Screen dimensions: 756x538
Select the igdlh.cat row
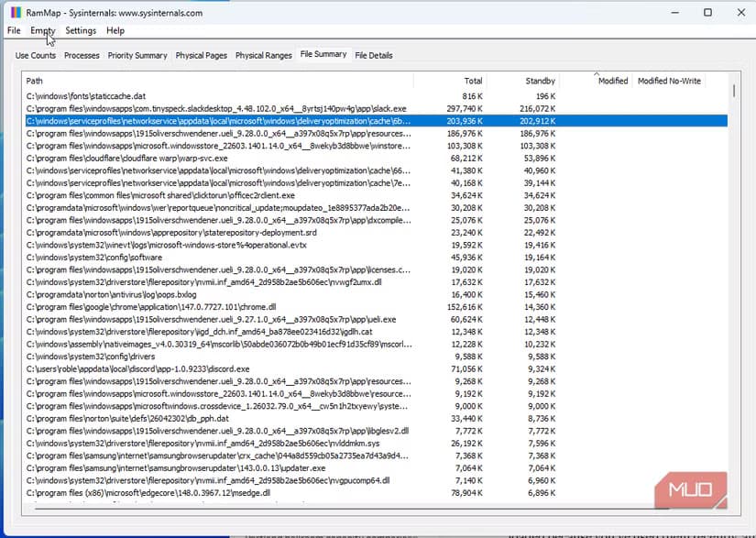tap(376, 332)
